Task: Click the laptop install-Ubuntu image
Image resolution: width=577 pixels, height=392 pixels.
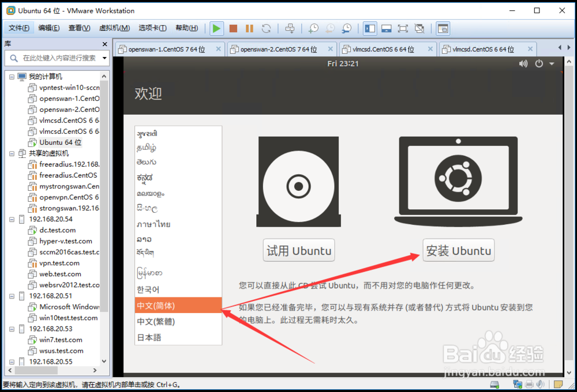Action: tap(458, 182)
